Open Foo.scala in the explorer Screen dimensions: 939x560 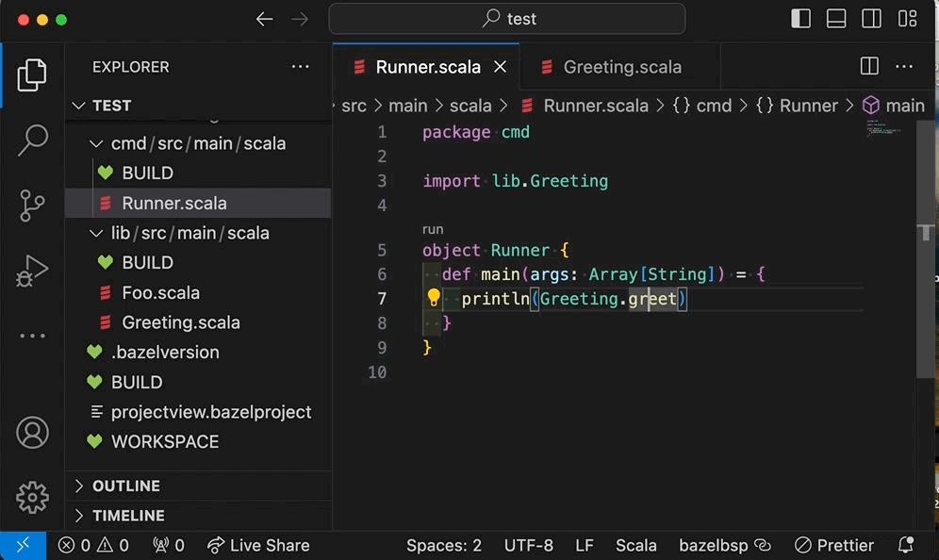click(198, 292)
